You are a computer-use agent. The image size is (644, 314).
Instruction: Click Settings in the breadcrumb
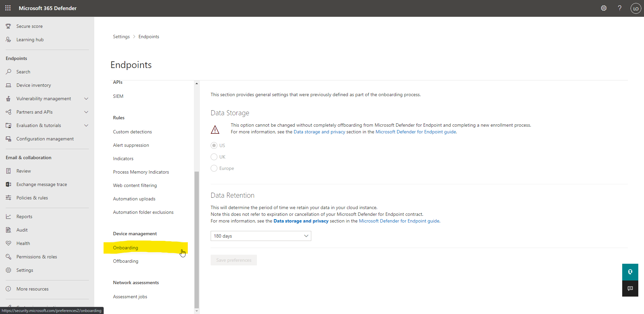coord(121,37)
